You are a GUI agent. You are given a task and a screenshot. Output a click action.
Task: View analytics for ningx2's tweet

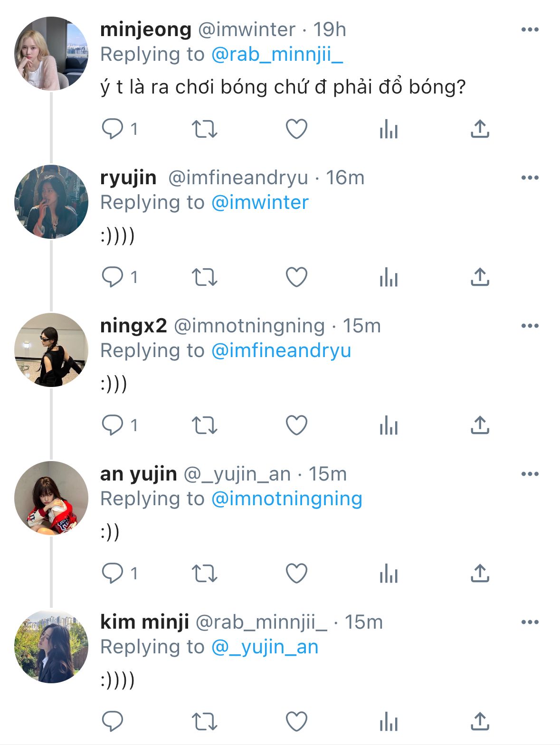(389, 425)
